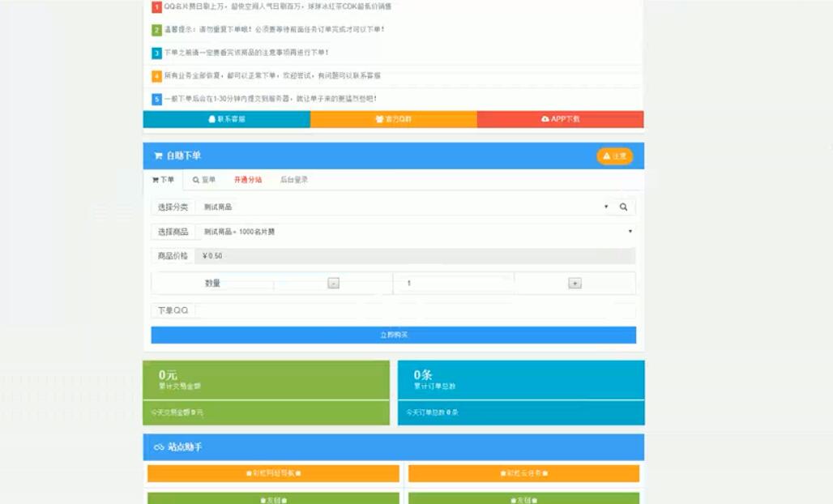Open the orange 彩虹云任务 button
The image size is (833, 504).
[523, 473]
